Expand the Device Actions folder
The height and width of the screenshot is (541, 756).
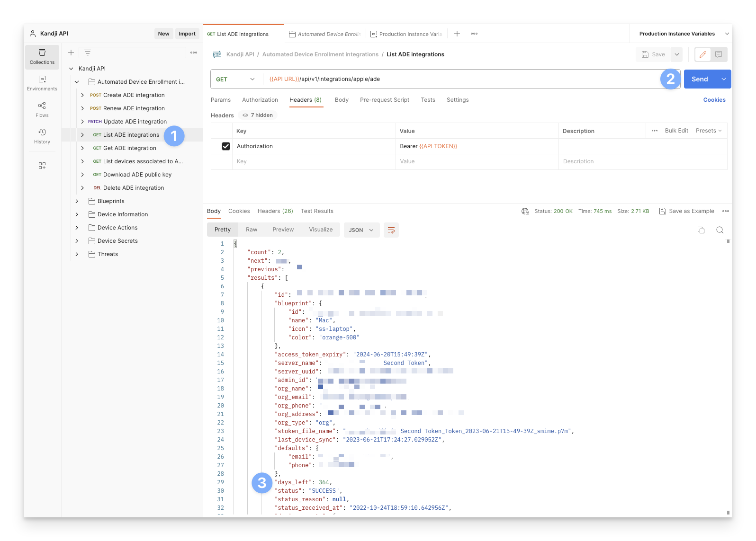pyautogui.click(x=77, y=228)
